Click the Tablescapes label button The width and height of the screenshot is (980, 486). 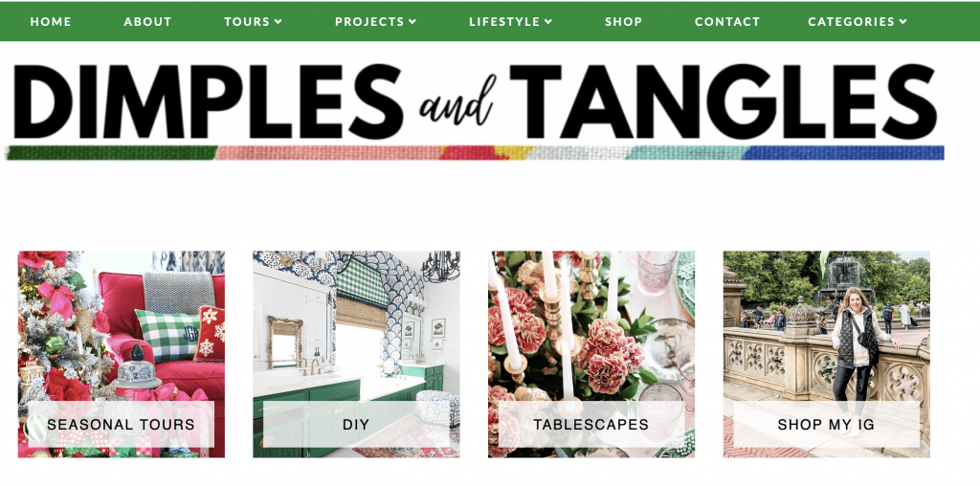590,425
